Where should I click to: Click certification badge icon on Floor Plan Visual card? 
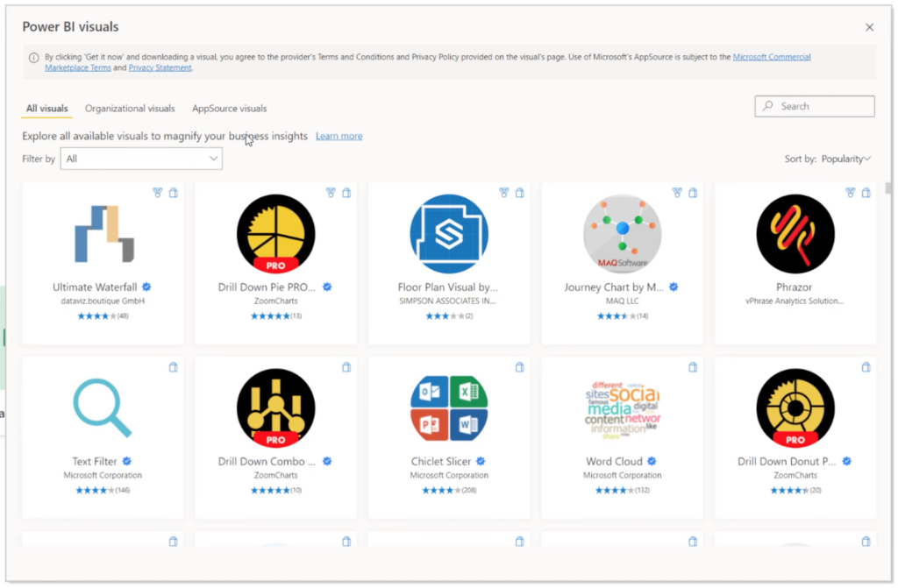(x=504, y=193)
